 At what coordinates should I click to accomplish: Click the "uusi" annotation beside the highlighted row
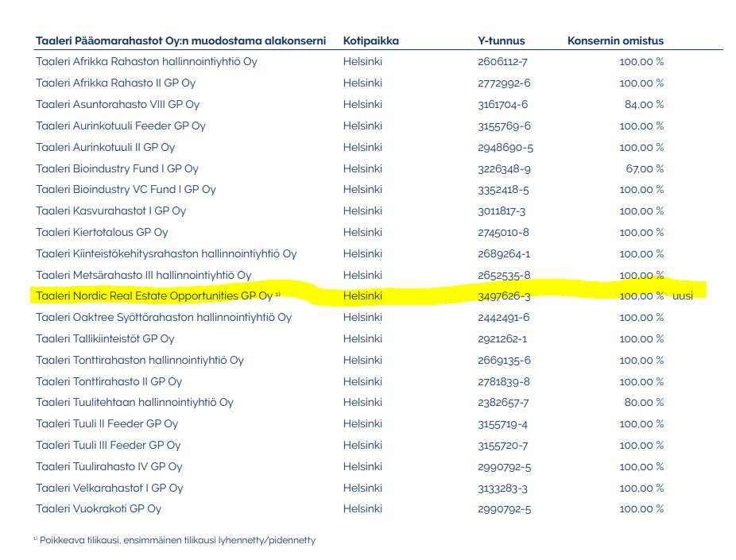[683, 295]
